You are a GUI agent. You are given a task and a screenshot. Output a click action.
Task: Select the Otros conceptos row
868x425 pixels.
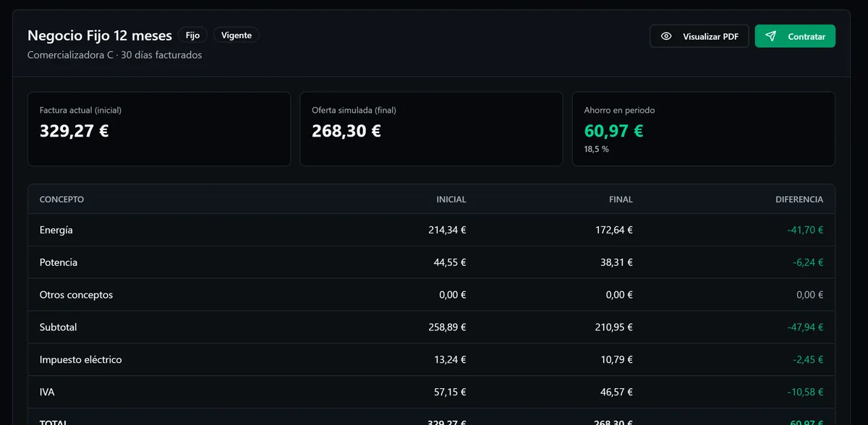tap(431, 295)
